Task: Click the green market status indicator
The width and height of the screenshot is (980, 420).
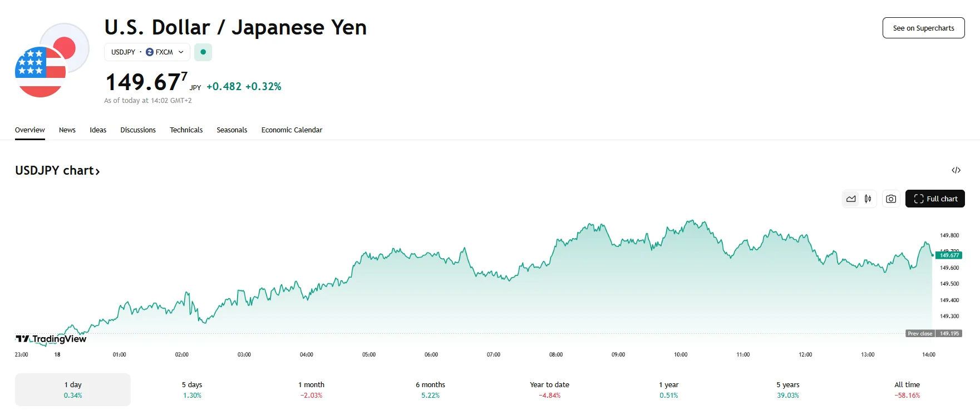Action: (203, 52)
